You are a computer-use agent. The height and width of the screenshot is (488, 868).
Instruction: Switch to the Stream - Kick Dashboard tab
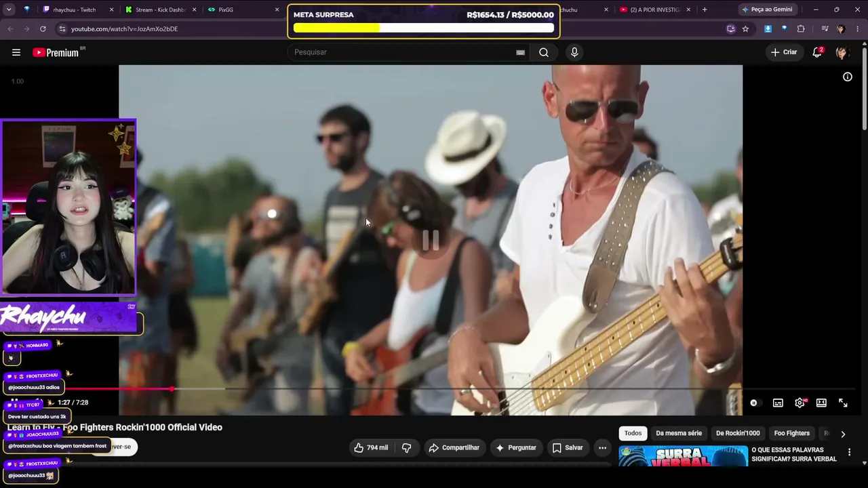[x=160, y=9]
